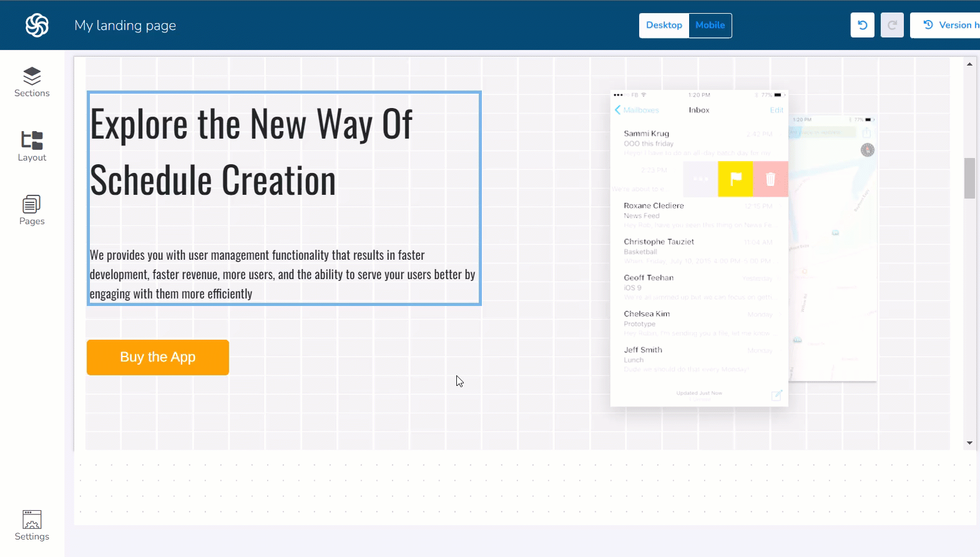Open the Settings panel
980x557 pixels.
pos(32,526)
